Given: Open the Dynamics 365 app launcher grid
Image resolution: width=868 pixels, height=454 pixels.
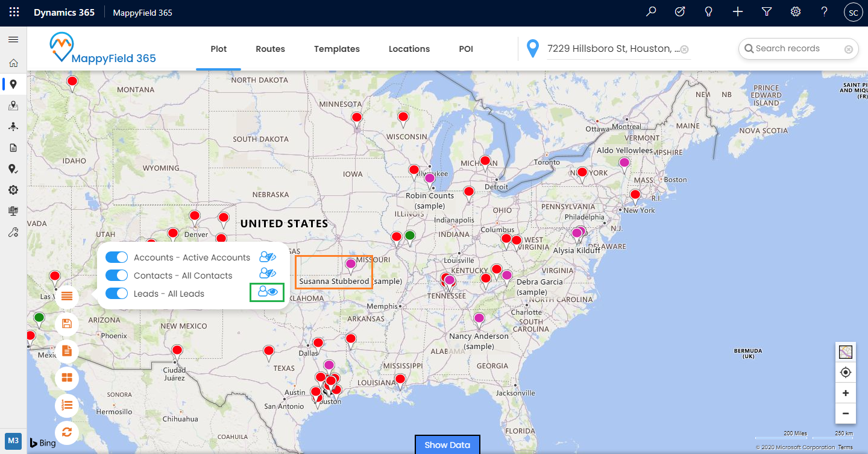Looking at the screenshot, I should pyautogui.click(x=14, y=12).
